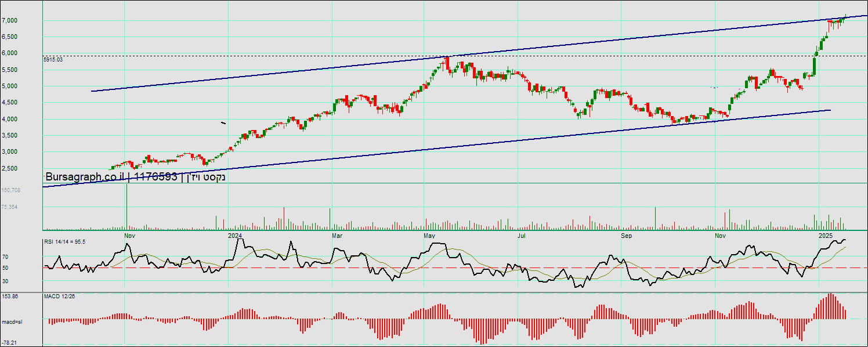Click the 4,500 price axis label
868x347 pixels.
tap(10, 102)
